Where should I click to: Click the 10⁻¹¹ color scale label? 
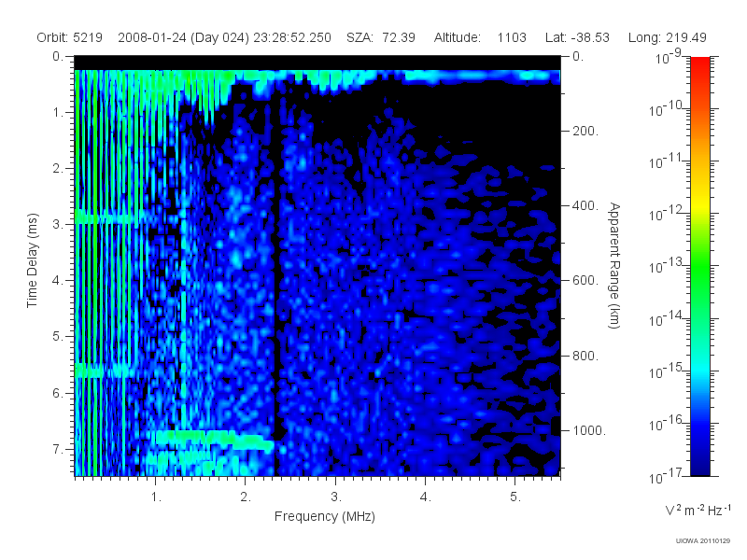(x=667, y=161)
